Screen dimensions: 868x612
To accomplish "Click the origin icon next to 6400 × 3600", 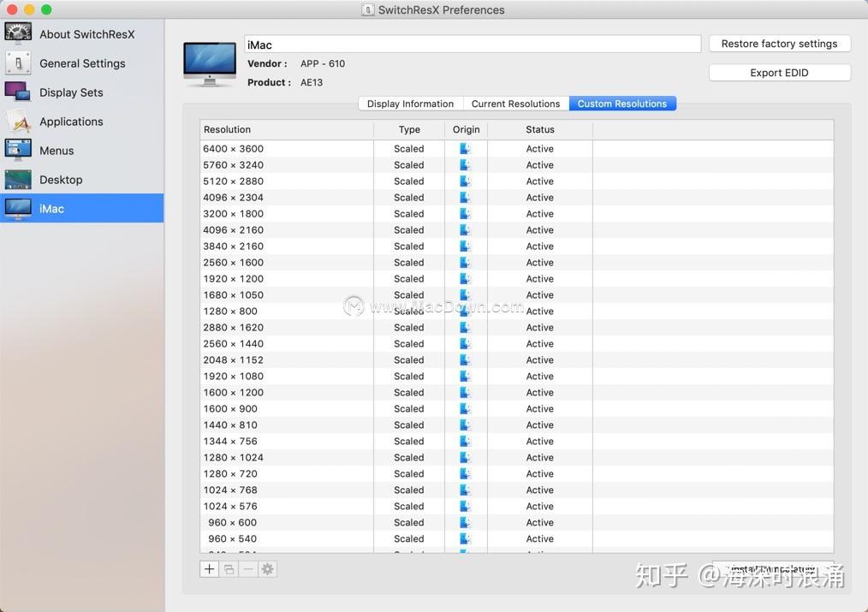I will (465, 148).
